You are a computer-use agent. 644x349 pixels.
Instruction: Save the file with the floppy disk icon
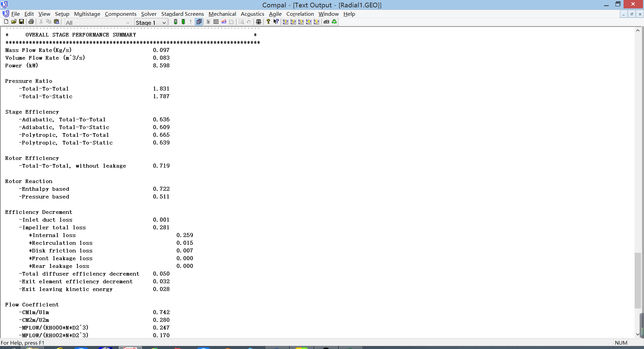[21, 22]
